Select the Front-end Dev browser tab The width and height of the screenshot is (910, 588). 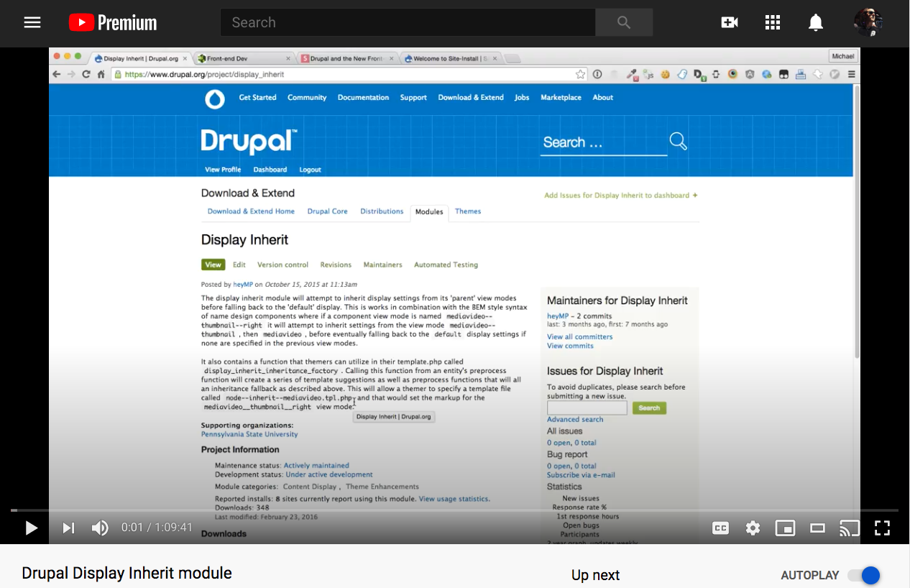point(244,59)
